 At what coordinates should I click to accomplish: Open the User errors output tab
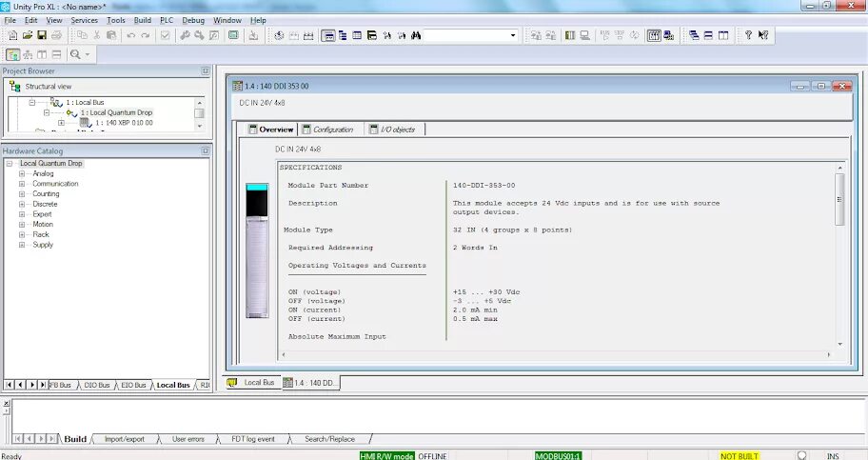coord(187,439)
